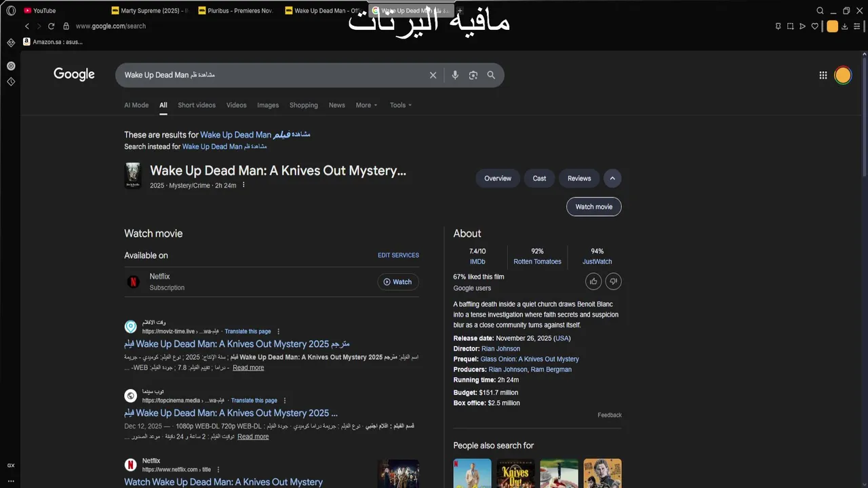Open browser tab search magnifier
The height and width of the screenshot is (488, 868).
point(820,10)
